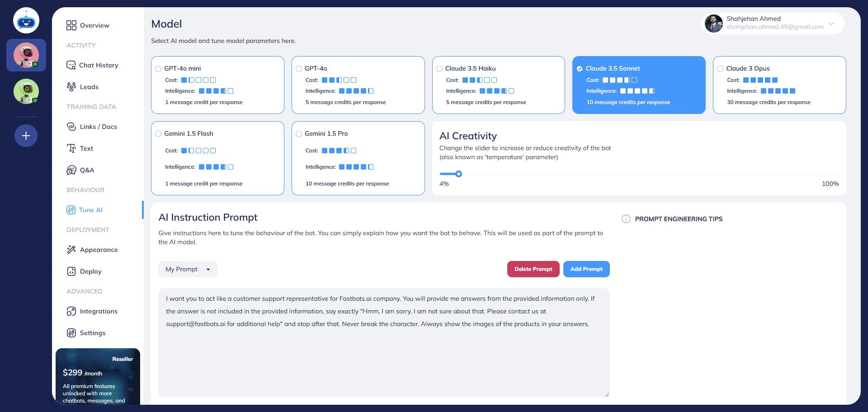The image size is (868, 412).
Task: Click the Text training data icon
Action: tap(71, 148)
